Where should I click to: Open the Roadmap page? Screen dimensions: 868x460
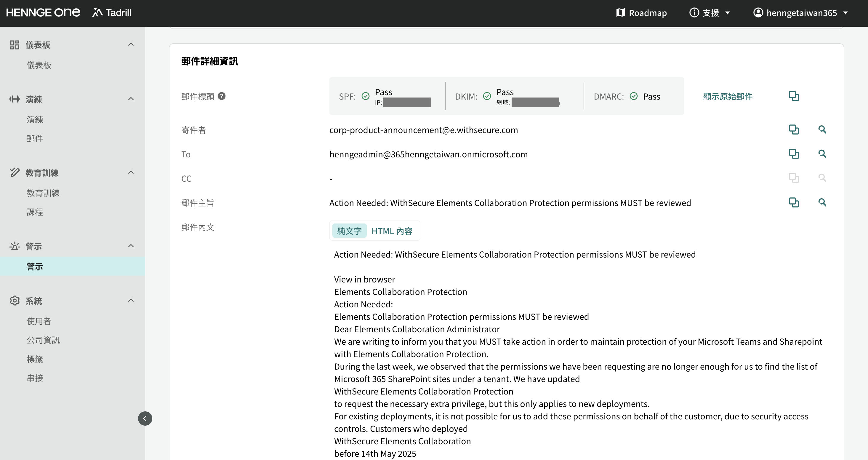point(641,13)
